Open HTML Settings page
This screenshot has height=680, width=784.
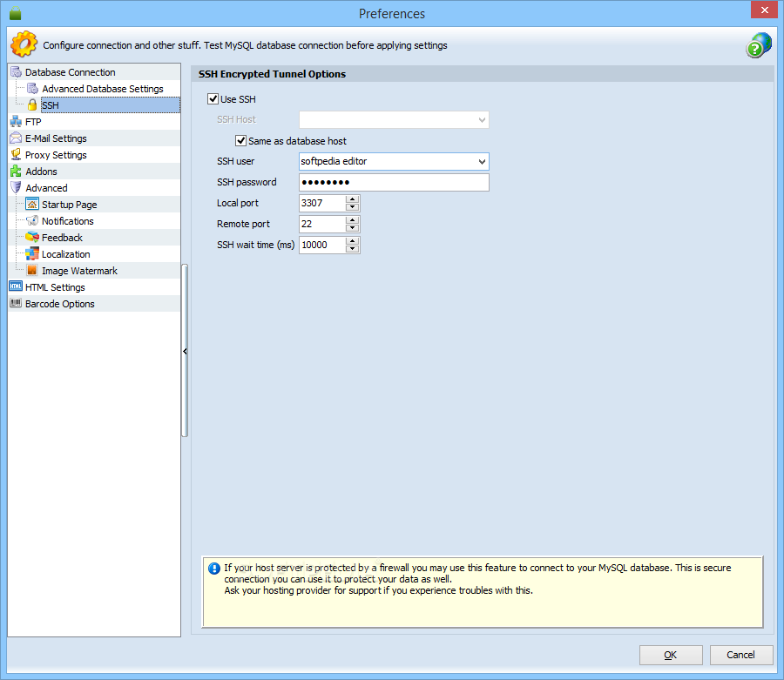55,287
